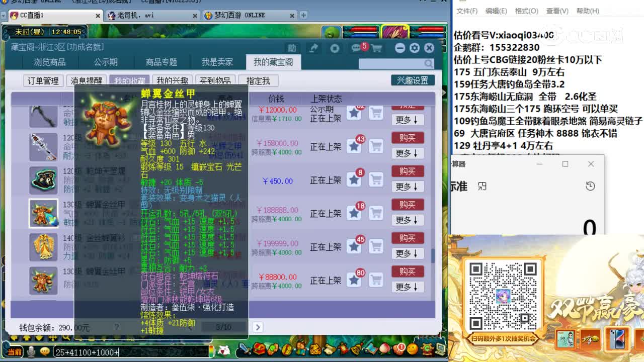Click the bell icon in bottom toolbar

pos(356,348)
